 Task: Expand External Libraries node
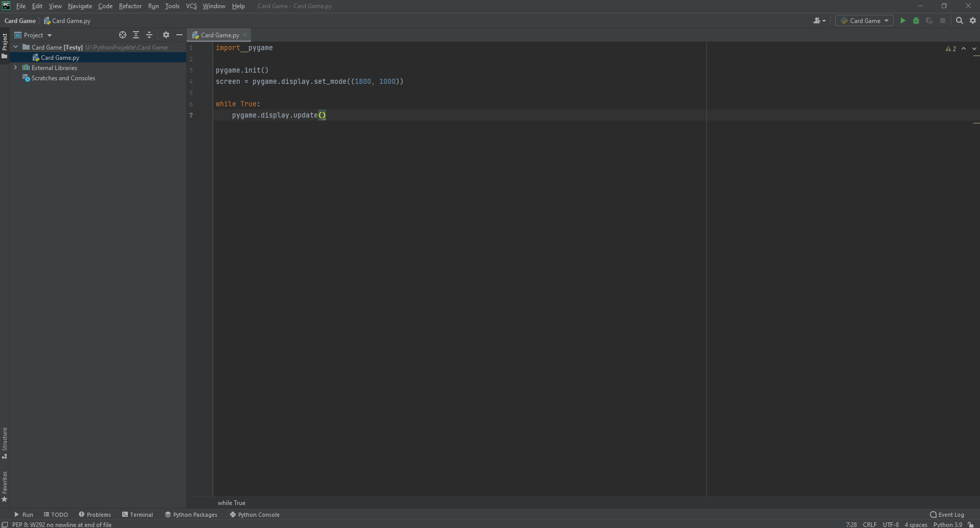click(x=16, y=67)
